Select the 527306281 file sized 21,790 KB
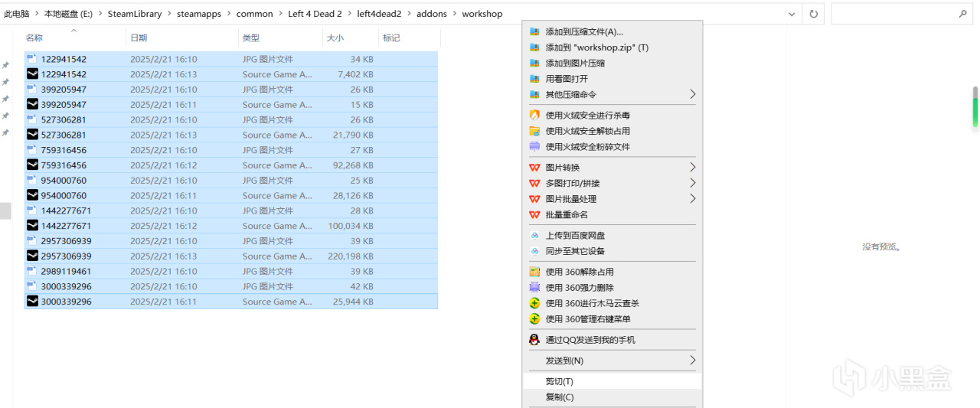This screenshot has width=980, height=408. tap(231, 135)
